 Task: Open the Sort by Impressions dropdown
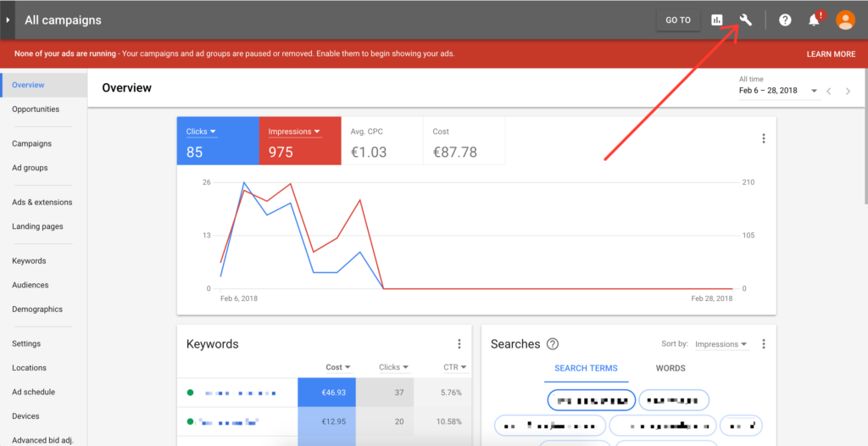[x=721, y=344]
